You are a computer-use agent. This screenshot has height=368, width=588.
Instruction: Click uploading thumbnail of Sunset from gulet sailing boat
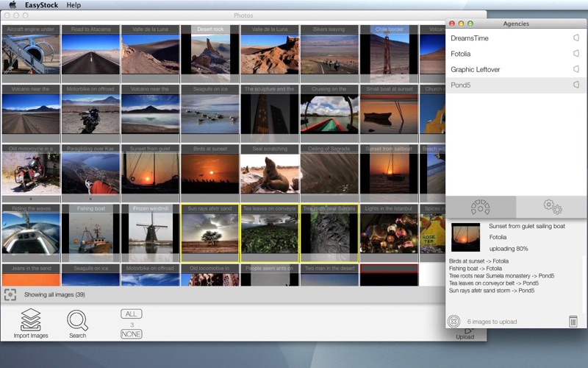coord(465,237)
